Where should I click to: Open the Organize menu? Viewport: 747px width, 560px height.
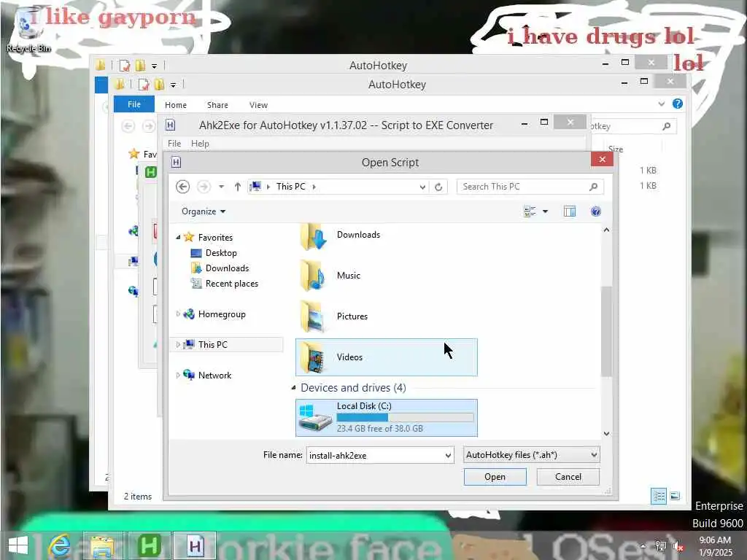pos(204,211)
